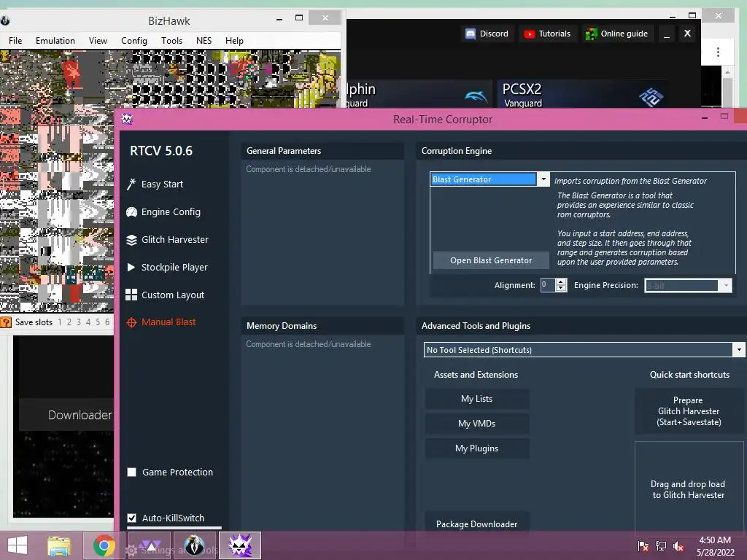Switch to Real-Time Corruptor taskbar icon
Viewport: 747px width, 560px height.
240,545
